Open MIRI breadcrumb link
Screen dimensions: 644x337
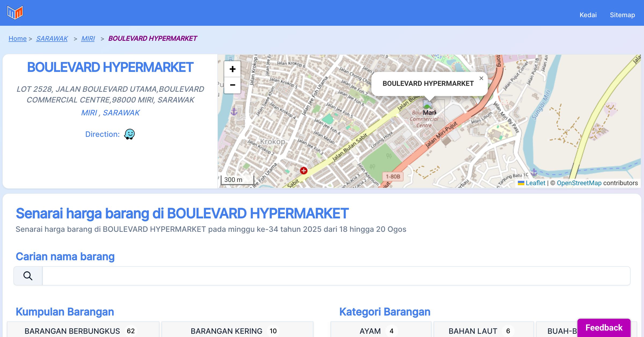[x=88, y=38]
